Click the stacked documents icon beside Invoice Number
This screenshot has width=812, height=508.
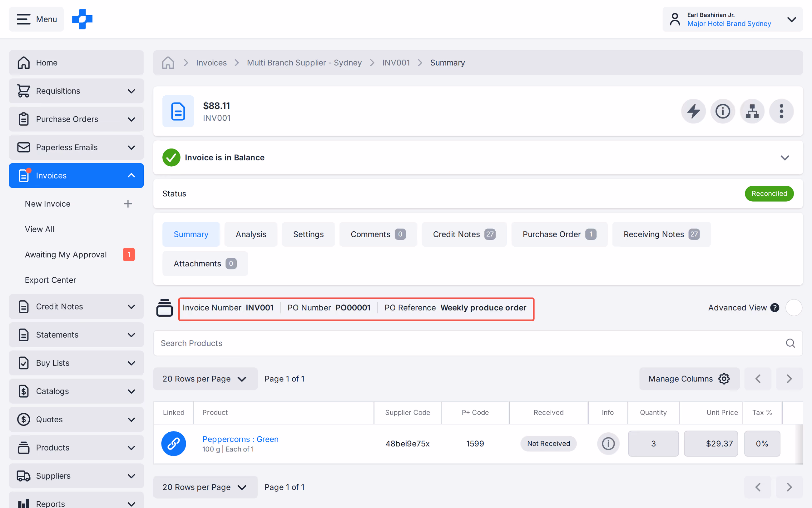164,308
